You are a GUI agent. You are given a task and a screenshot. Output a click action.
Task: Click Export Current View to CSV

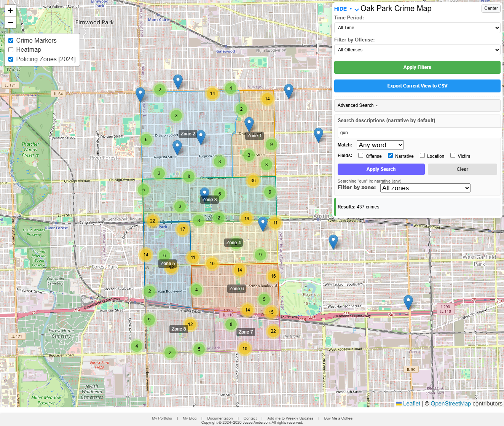click(x=417, y=86)
